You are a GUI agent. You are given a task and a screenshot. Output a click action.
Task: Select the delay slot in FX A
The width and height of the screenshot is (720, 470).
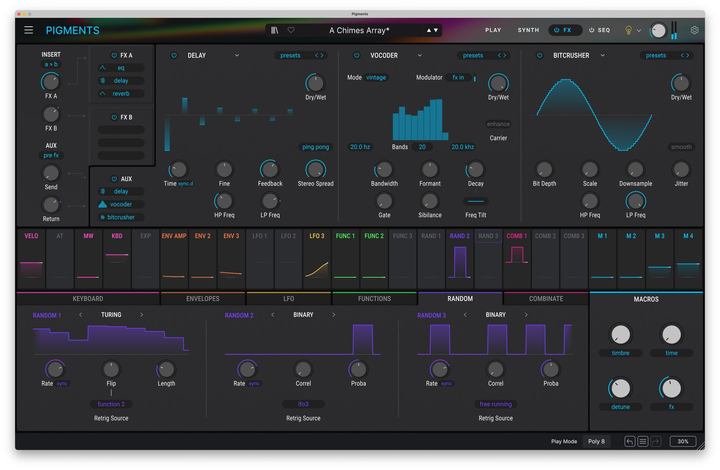[x=121, y=81]
